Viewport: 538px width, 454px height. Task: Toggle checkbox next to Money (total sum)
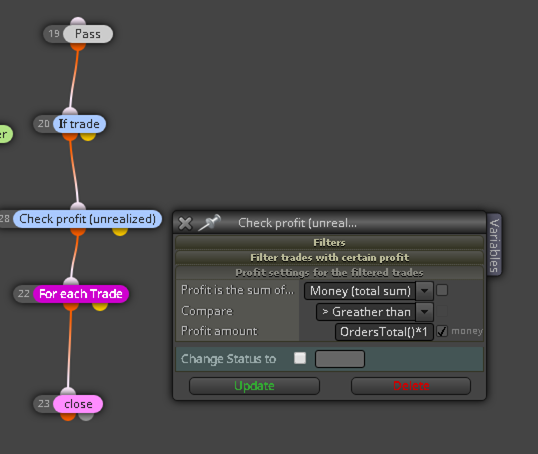(442, 290)
